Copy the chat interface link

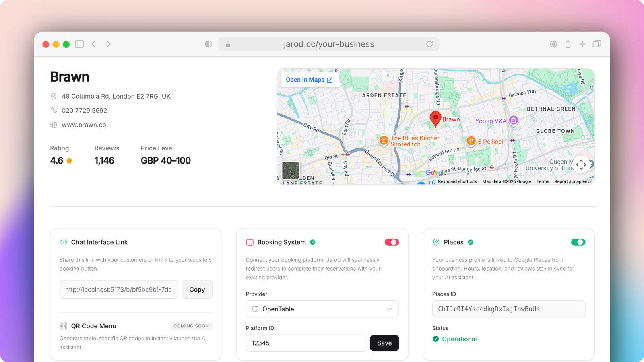coord(197,290)
